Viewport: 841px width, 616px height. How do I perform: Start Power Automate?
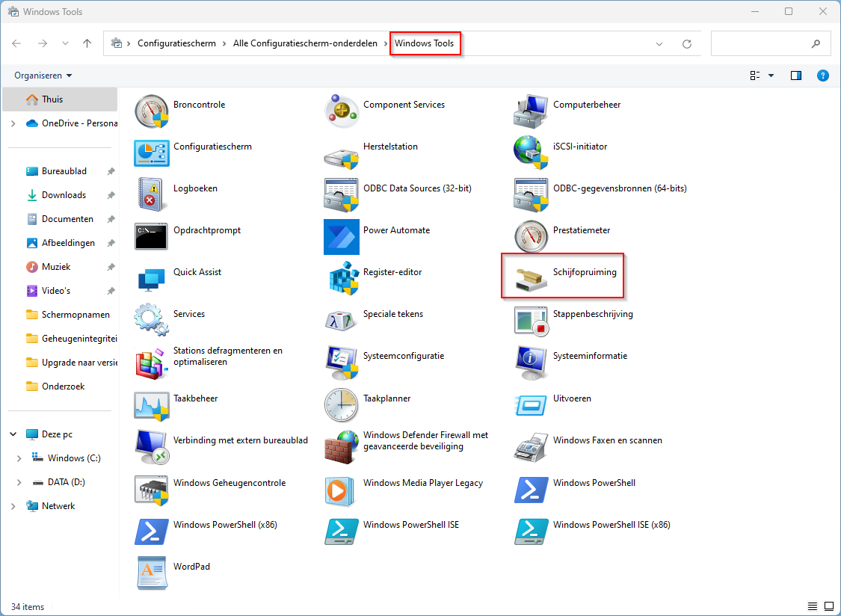coord(395,230)
